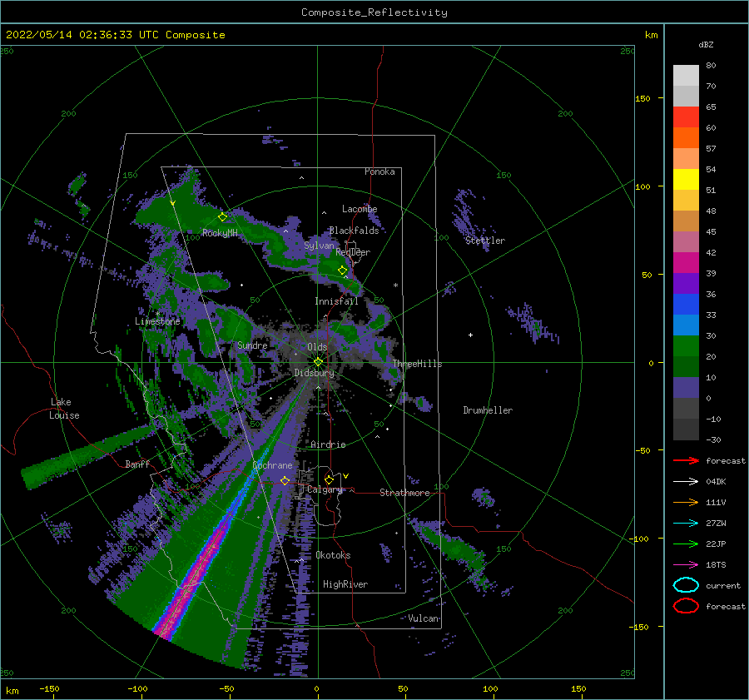Click the red 'forecast' ellipse legend symbol

(686, 606)
